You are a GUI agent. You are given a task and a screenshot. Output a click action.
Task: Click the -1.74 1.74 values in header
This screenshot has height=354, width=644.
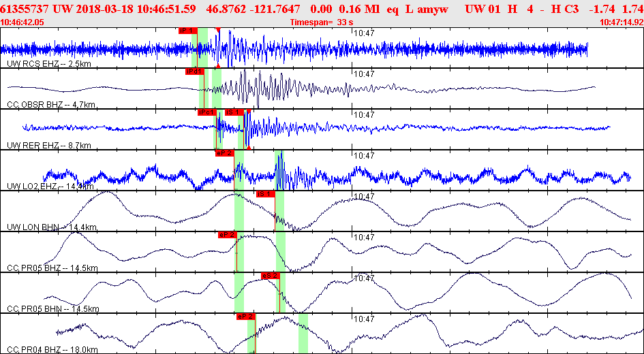[617, 10]
